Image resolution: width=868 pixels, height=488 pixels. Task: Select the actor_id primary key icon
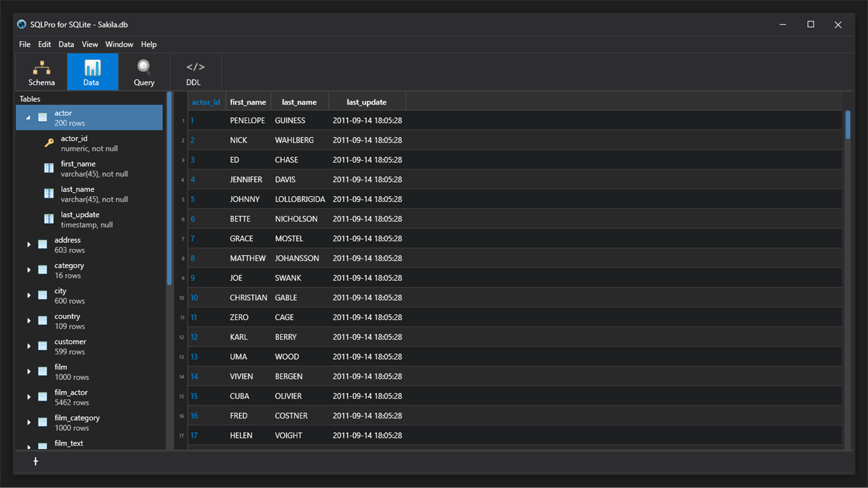click(x=49, y=143)
